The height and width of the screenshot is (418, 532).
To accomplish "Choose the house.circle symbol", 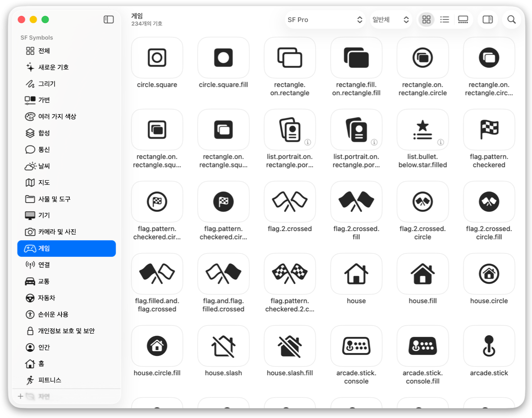I will point(489,274).
